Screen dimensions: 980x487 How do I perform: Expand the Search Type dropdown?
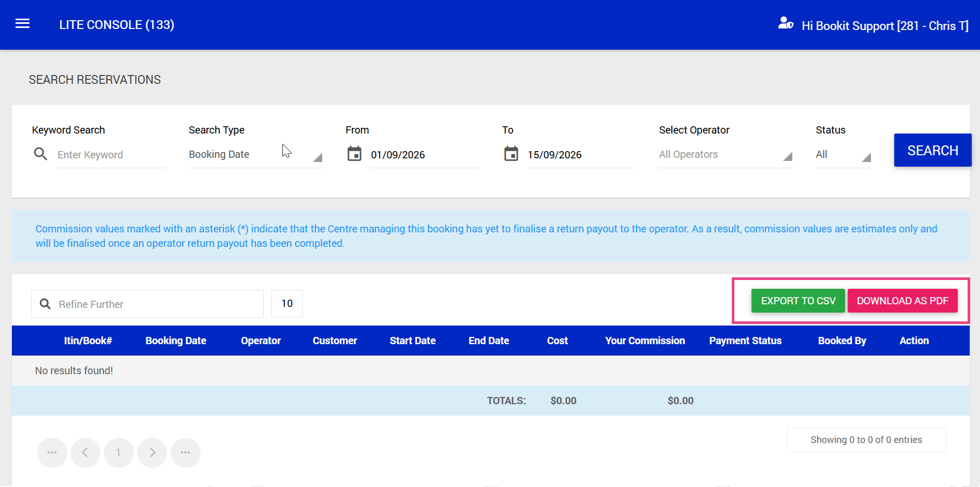click(255, 154)
